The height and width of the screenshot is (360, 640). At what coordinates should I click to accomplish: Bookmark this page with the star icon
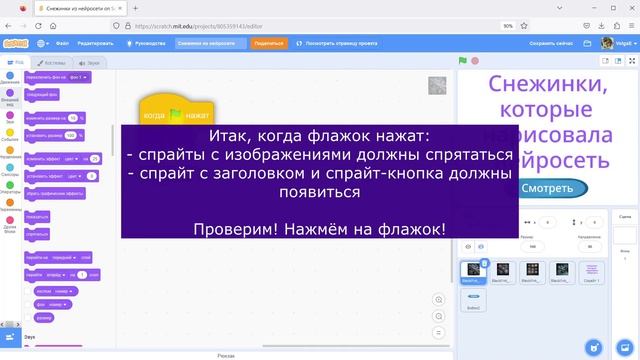click(x=524, y=26)
